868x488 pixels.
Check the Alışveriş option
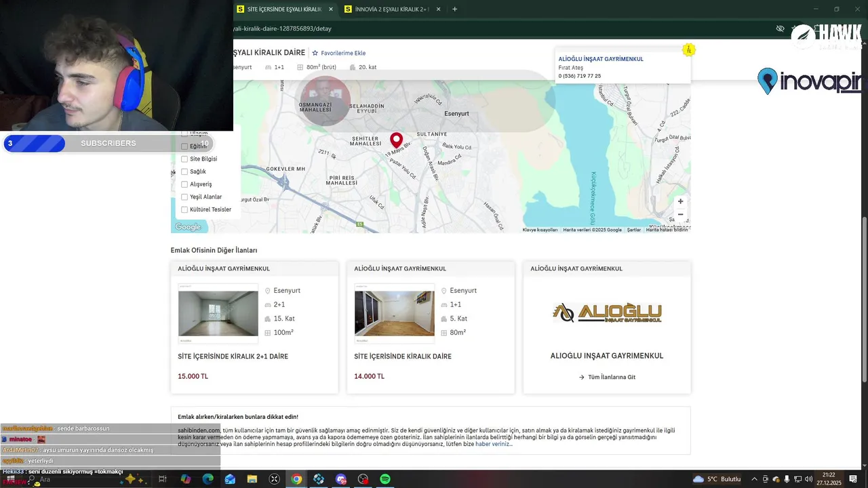pyautogui.click(x=184, y=184)
